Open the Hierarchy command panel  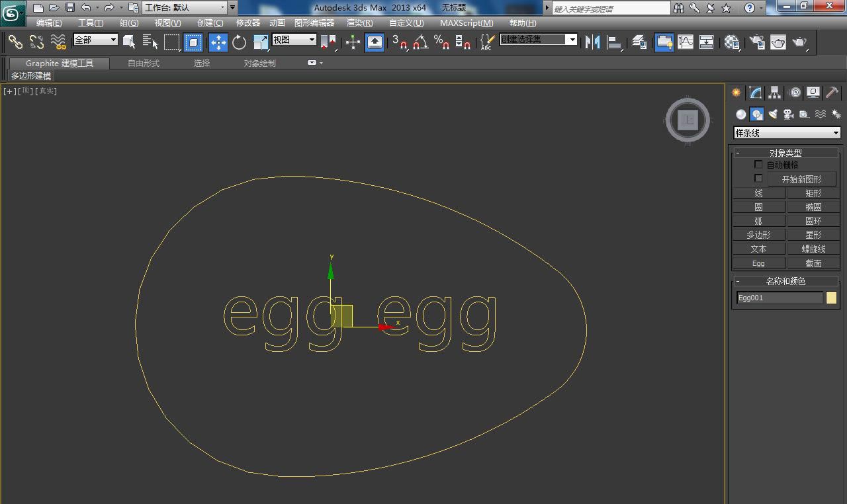point(774,93)
